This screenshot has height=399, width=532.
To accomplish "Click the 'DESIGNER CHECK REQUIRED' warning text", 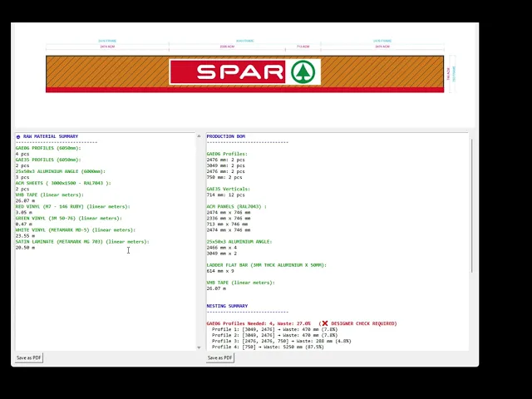I will click(x=362, y=323).
